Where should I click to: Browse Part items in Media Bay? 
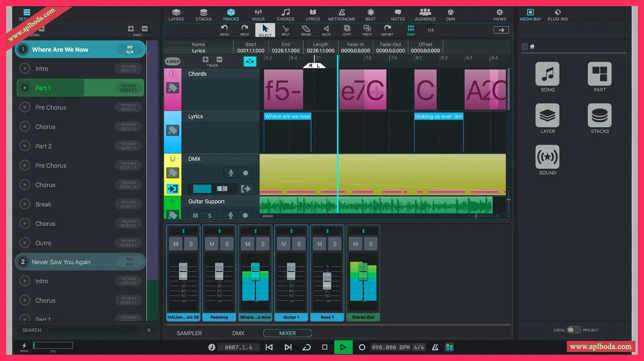click(600, 77)
